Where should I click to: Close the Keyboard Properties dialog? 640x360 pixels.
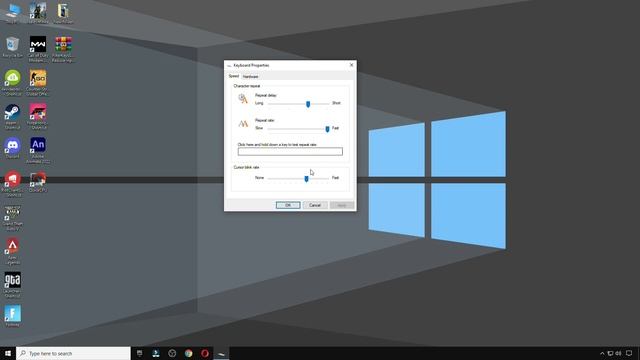pos(351,65)
